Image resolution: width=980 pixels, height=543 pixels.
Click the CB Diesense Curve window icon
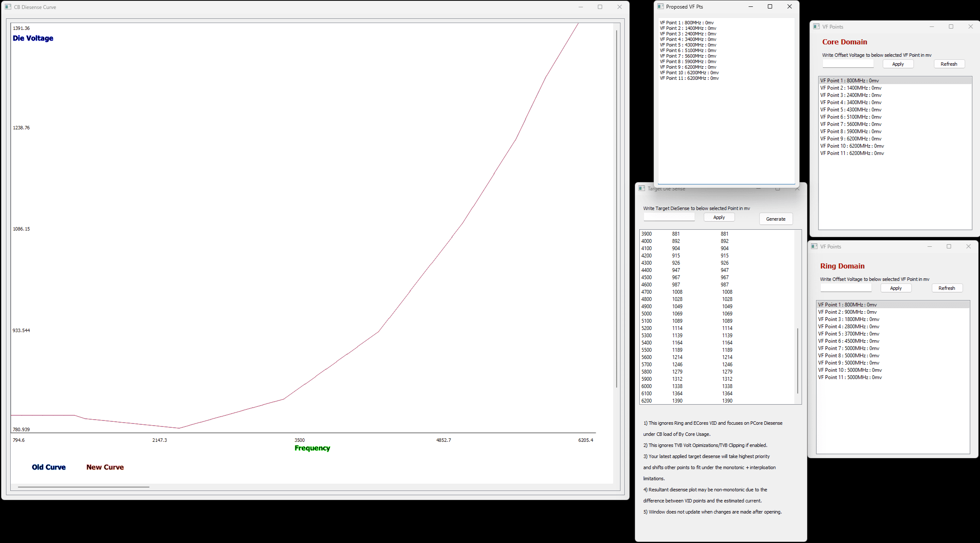pyautogui.click(x=8, y=7)
